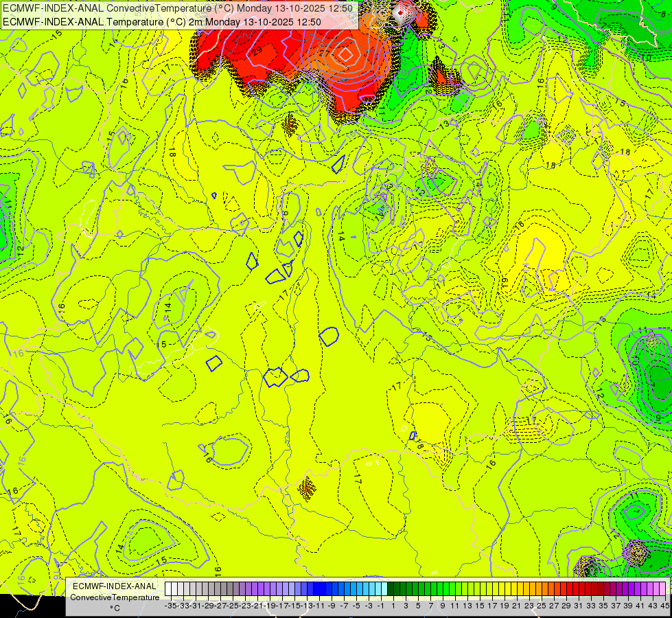672x618 pixels.
Task: Click the pink legend swatch above 45
Action: [x=663, y=588]
